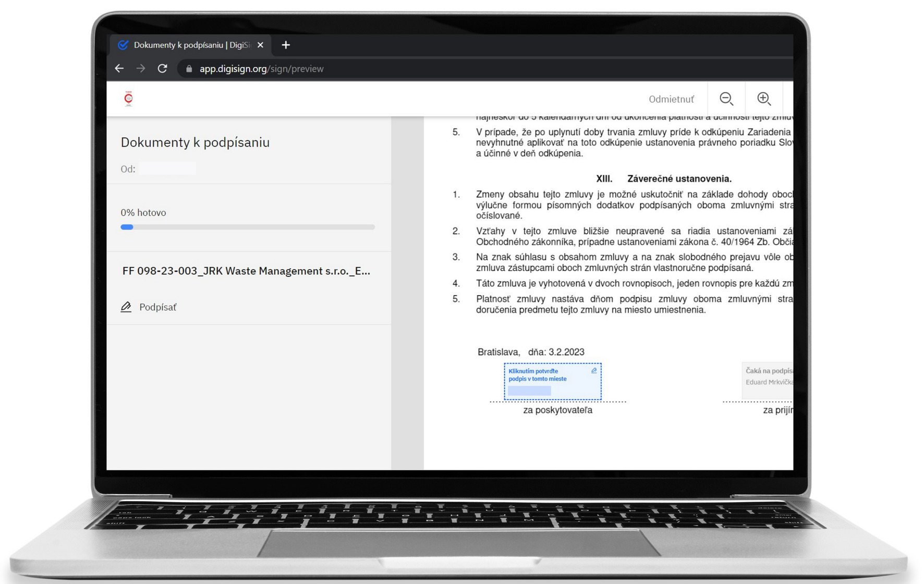Screen dimensions: 924x584
Task: Click the Odmietnuť button
Action: point(672,99)
